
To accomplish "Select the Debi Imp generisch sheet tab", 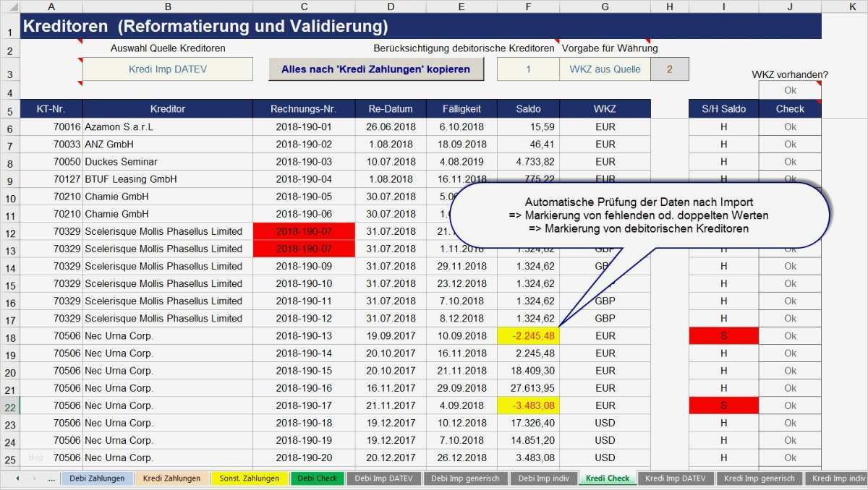I will point(465,478).
